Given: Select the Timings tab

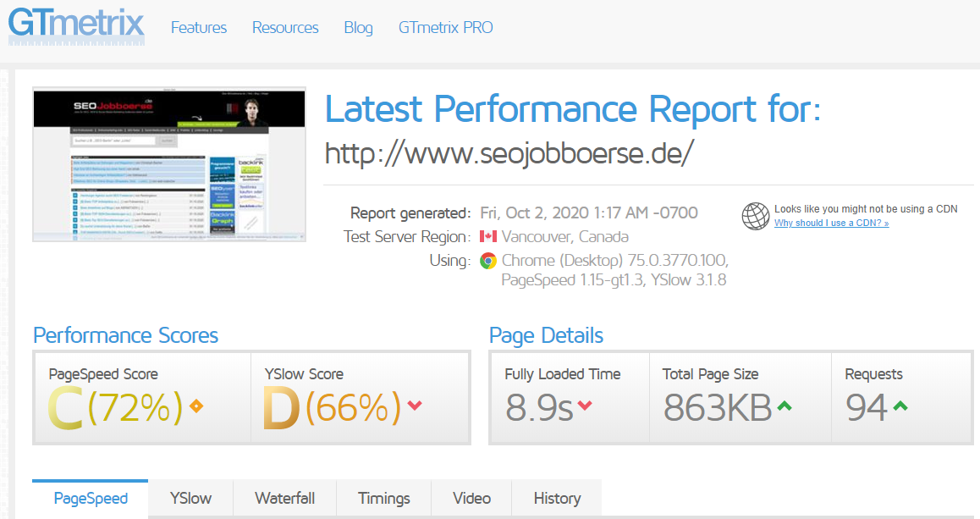Looking at the screenshot, I should click(x=383, y=499).
